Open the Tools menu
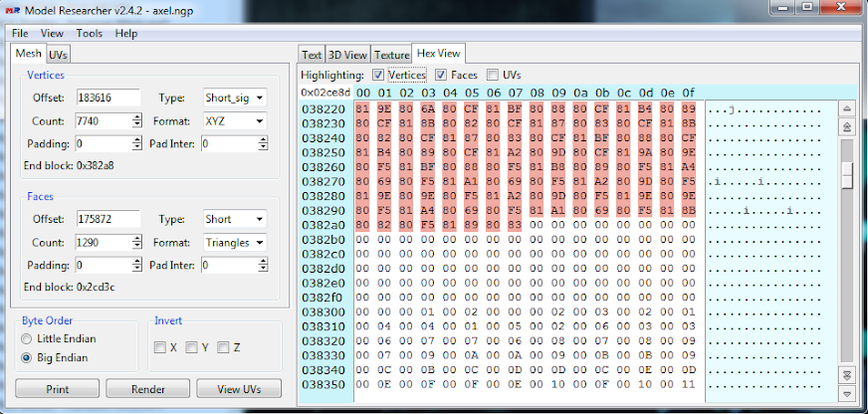The image size is (868, 414). 90,33
